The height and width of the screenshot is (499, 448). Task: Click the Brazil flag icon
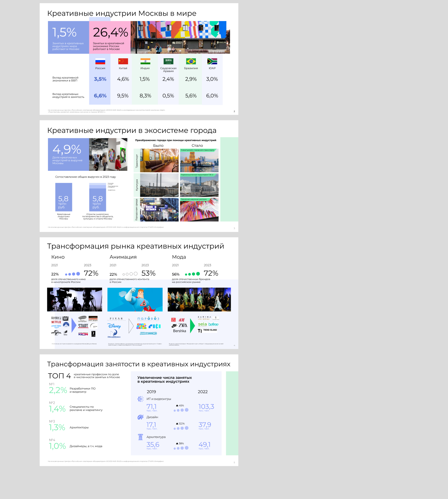(x=191, y=61)
